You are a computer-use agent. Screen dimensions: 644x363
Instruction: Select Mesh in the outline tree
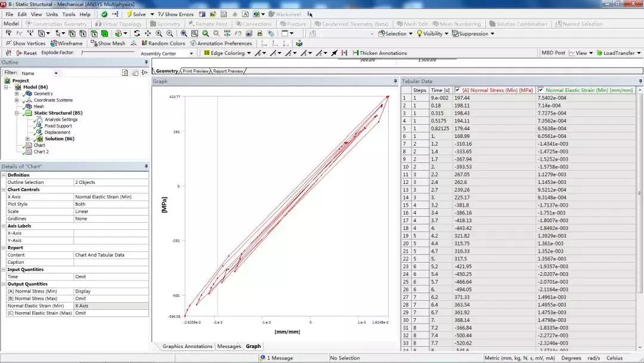tap(39, 106)
